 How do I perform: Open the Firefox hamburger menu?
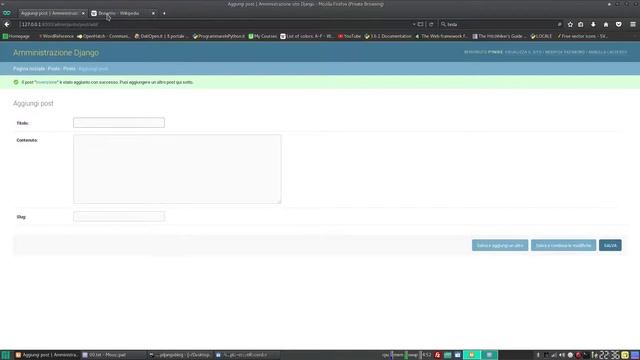pos(633,24)
